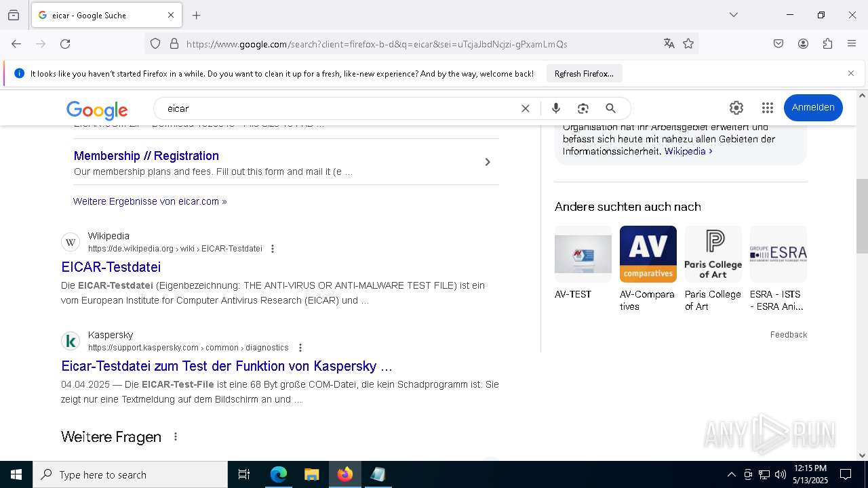Open Save to Pocket icon
The height and width of the screenshot is (488, 868).
(x=778, y=43)
